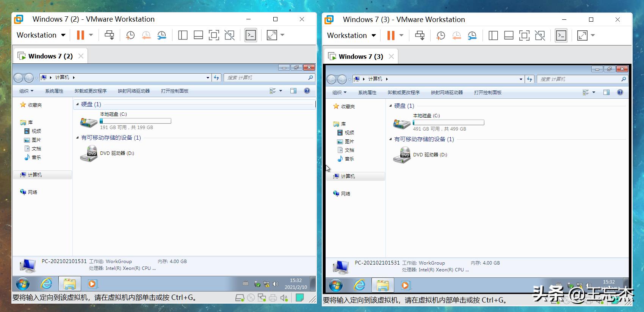644x312 pixels.
Task: Select 本地磁盘 (C:) with 199 GB total
Action: [x=125, y=121]
